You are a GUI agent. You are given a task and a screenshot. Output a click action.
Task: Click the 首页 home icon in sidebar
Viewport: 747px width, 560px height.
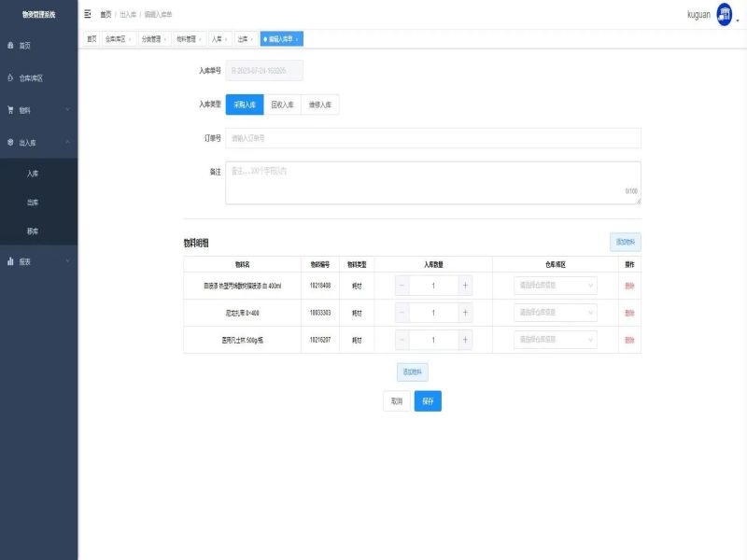[10, 45]
